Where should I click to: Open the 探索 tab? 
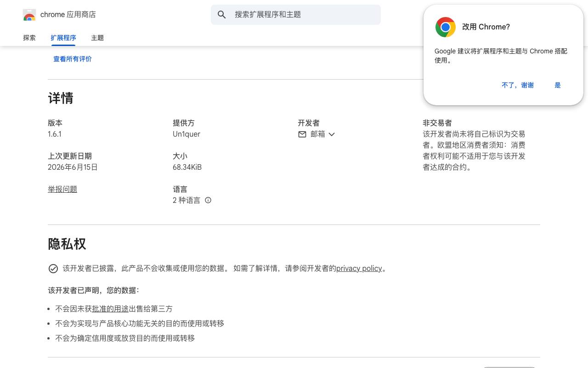pyautogui.click(x=29, y=38)
